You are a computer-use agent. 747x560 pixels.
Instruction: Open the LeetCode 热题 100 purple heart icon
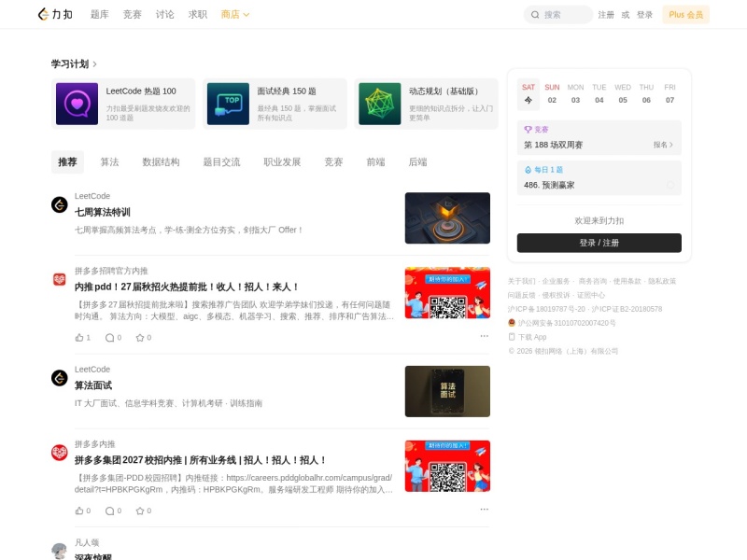77,104
